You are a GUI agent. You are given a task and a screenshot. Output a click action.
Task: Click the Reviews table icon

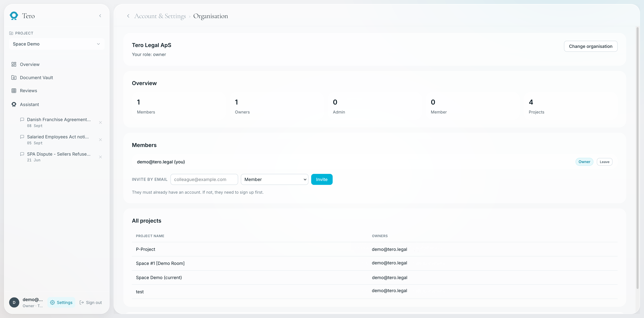click(14, 90)
